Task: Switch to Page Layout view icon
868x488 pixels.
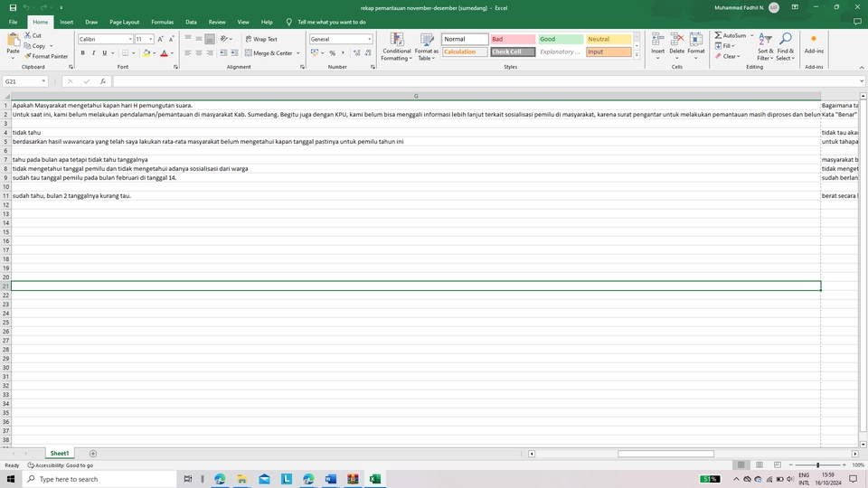Action: tap(759, 465)
